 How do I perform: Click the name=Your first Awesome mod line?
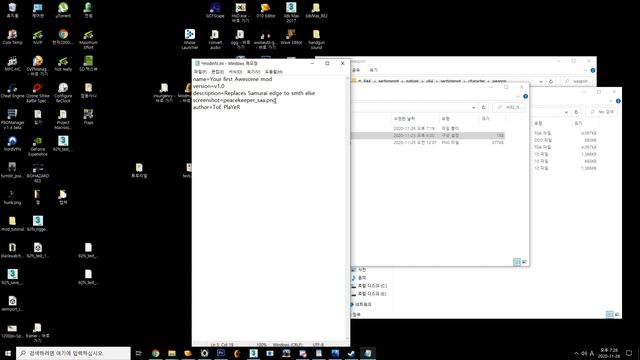pos(232,79)
